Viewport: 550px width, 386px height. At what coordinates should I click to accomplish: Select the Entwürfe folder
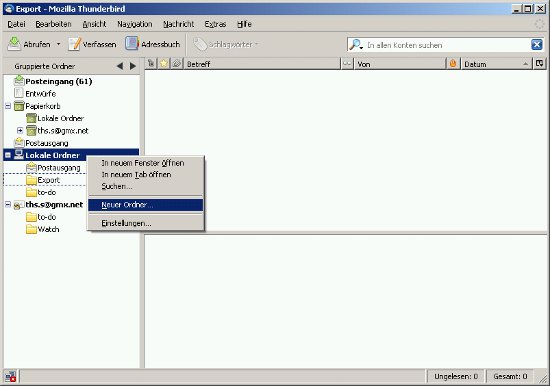pos(40,94)
